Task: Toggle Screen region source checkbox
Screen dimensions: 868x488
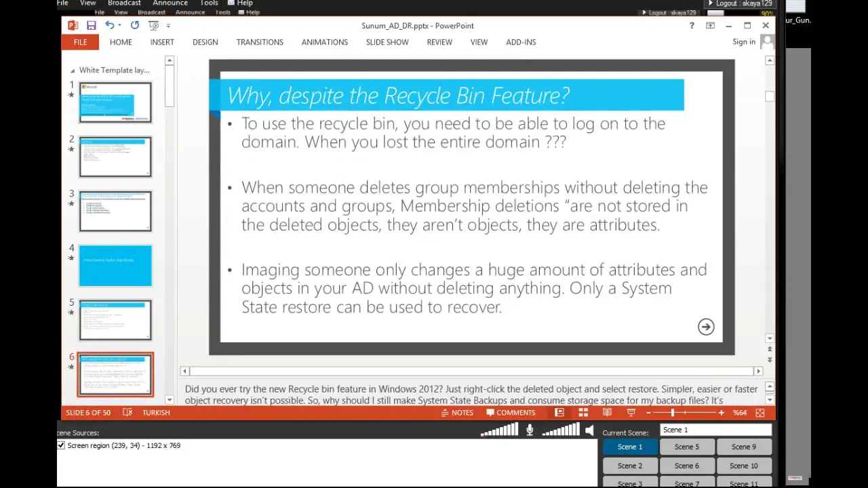Action: (61, 445)
